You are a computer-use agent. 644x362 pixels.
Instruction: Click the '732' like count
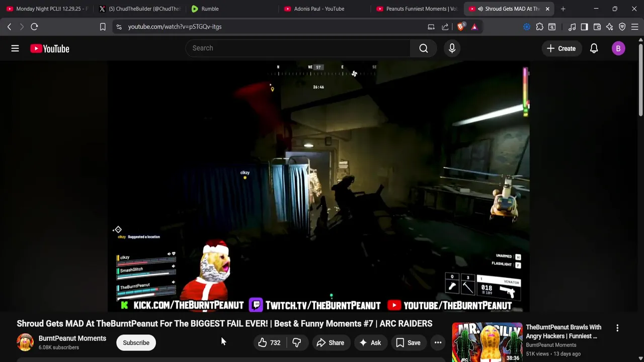point(275,343)
